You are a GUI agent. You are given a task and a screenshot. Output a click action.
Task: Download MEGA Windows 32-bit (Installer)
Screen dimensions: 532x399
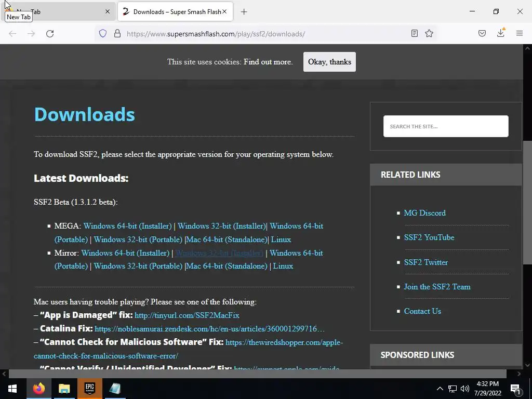pyautogui.click(x=222, y=226)
